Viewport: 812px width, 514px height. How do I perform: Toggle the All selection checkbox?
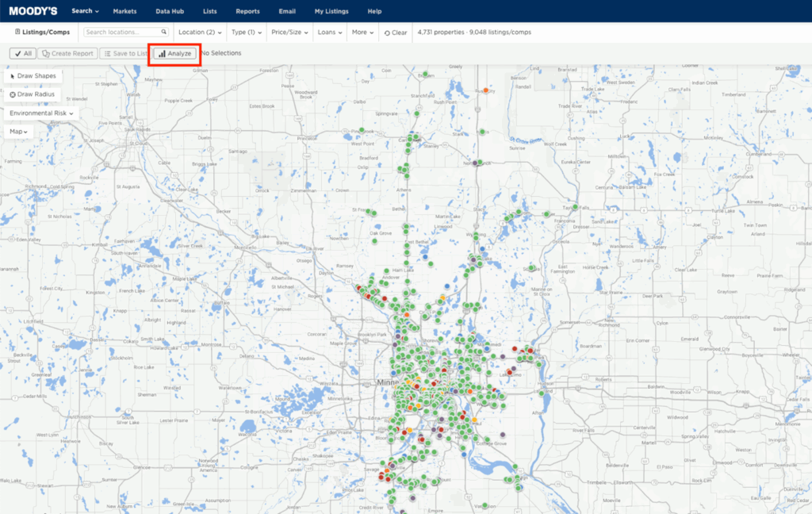tap(22, 53)
